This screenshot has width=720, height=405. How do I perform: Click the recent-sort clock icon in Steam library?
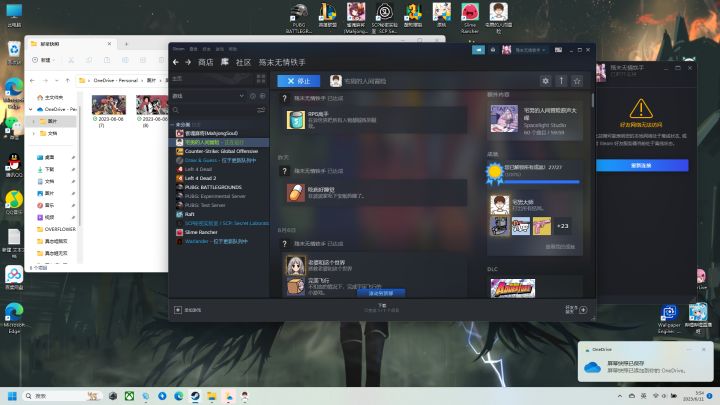pyautogui.click(x=253, y=96)
